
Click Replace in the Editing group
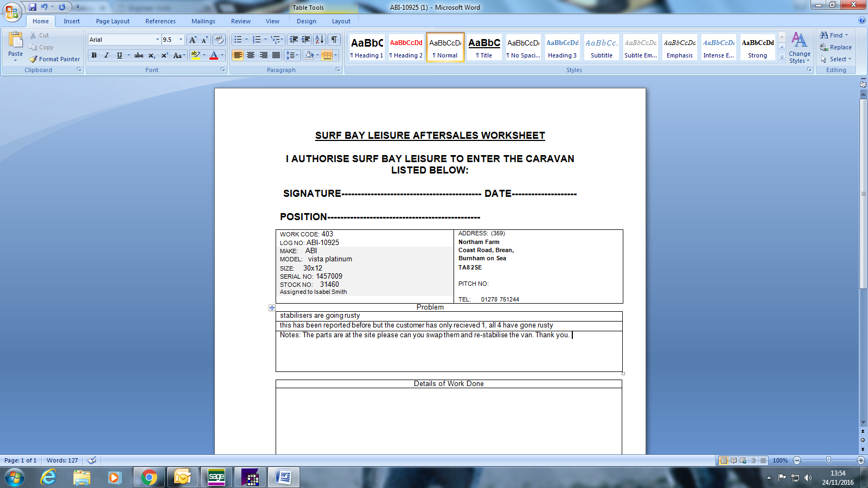[836, 47]
